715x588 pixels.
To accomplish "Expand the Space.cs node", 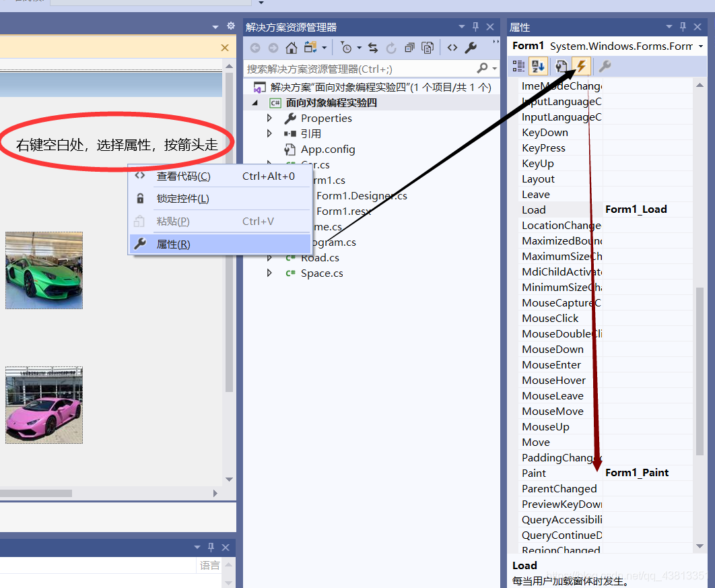I will tap(269, 273).
